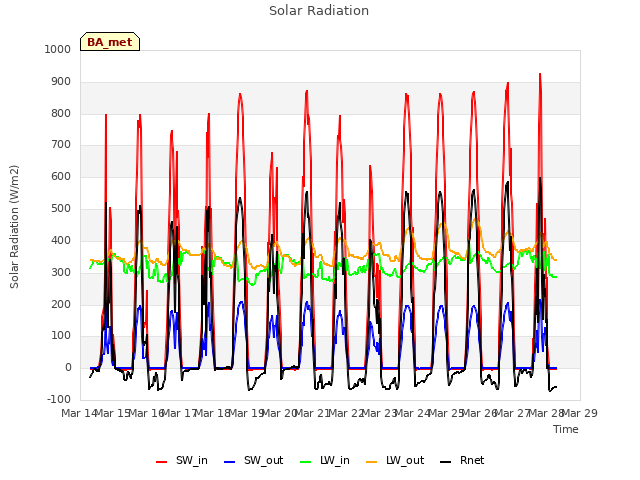The height and width of the screenshot is (480, 640).
Task: Click the 200 y-axis tick label
Action: [x=60, y=304]
